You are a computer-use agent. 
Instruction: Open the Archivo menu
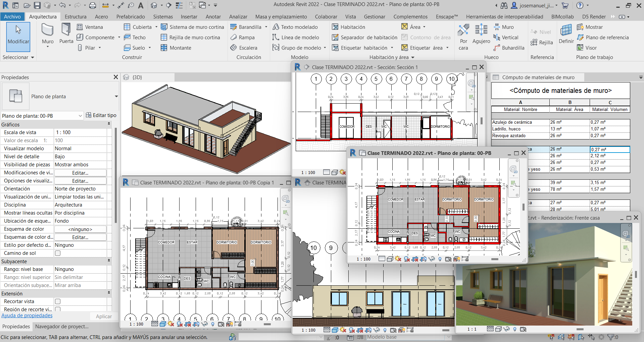(12, 16)
